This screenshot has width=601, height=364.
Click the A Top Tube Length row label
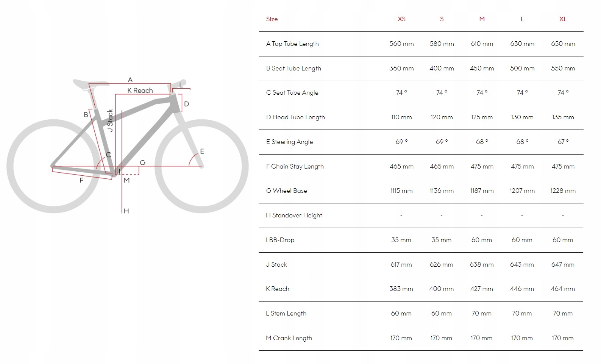click(x=292, y=44)
